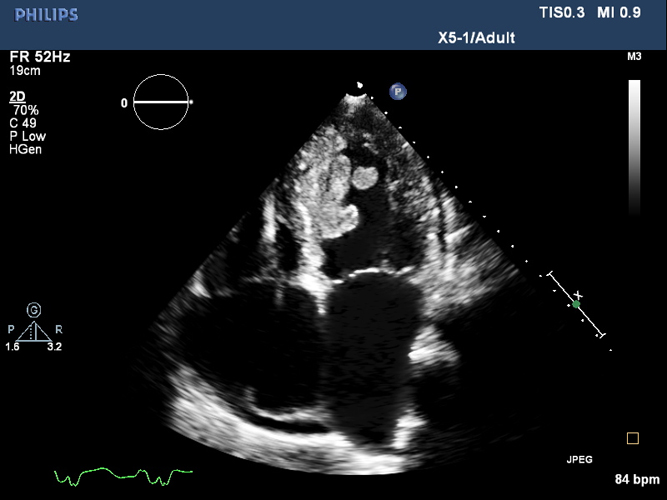Viewport: 667px width, 500px height.
Task: Click the C 49 compression value
Action: [x=23, y=123]
